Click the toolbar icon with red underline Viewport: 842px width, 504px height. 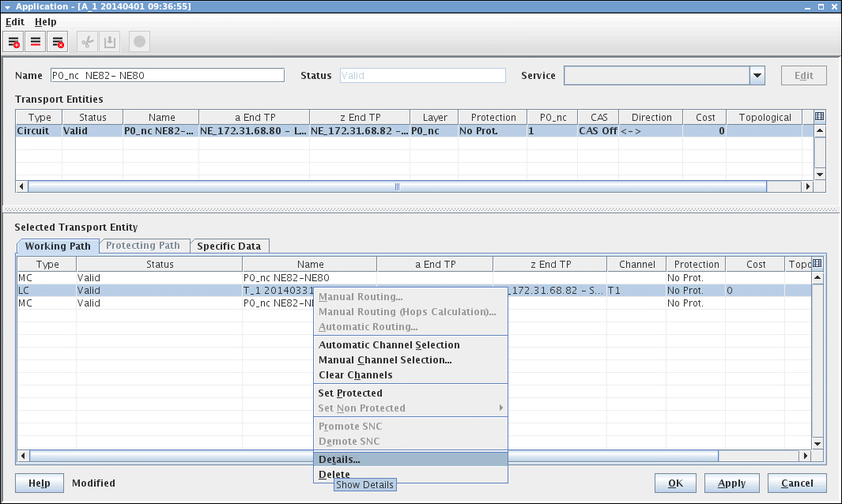pos(36,42)
